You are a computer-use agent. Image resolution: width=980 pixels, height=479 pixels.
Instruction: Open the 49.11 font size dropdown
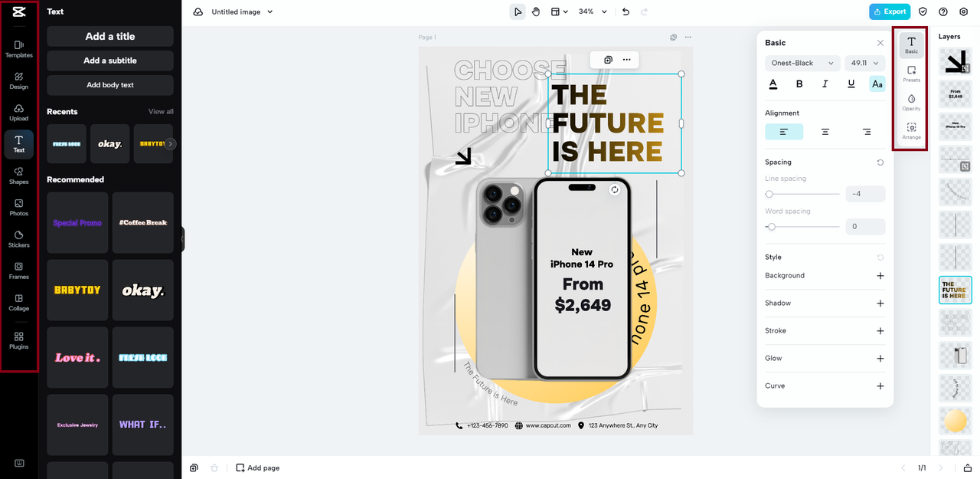click(864, 63)
